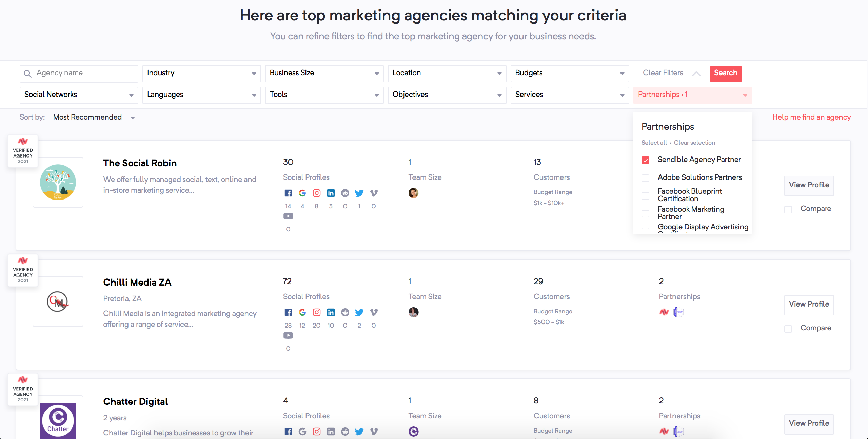Open the Languages filter dropdown
Image resolution: width=868 pixels, height=439 pixels.
click(201, 95)
